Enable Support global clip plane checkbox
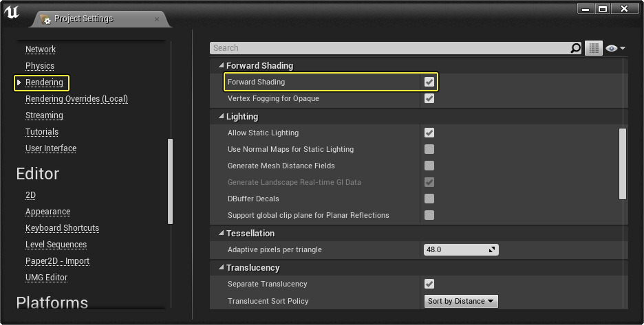 point(429,215)
